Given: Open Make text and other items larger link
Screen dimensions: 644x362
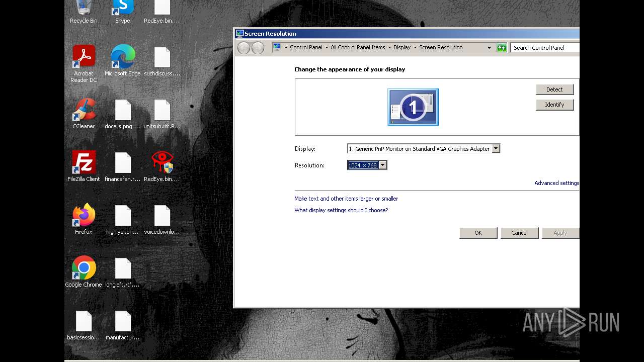Looking at the screenshot, I should [346, 199].
